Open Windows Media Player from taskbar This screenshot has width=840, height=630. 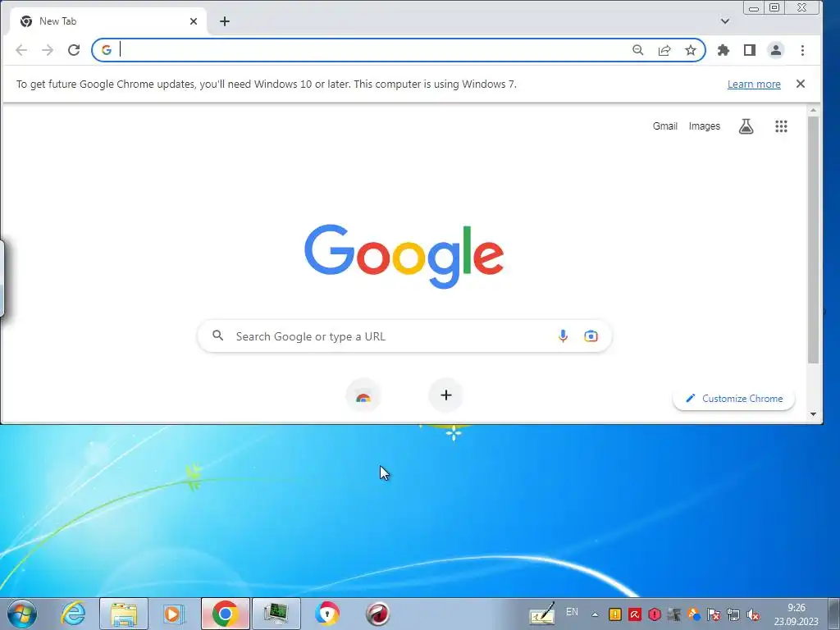[x=174, y=614]
